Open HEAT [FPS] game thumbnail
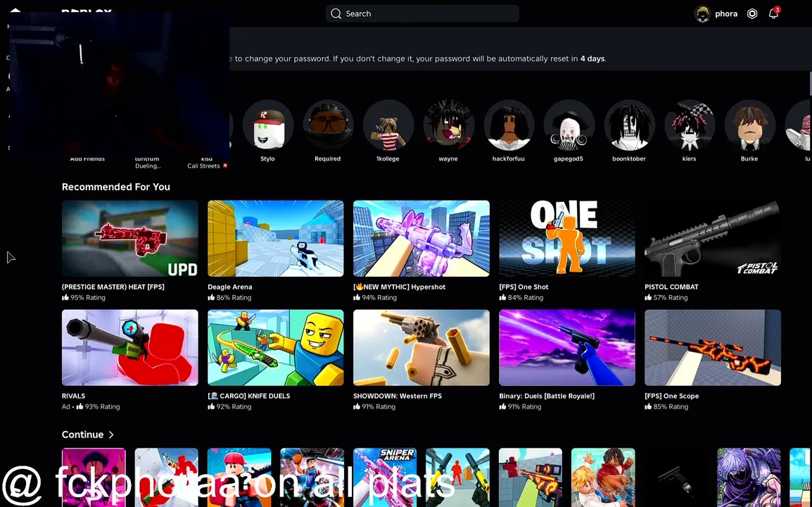This screenshot has height=507, width=812. pyautogui.click(x=130, y=239)
